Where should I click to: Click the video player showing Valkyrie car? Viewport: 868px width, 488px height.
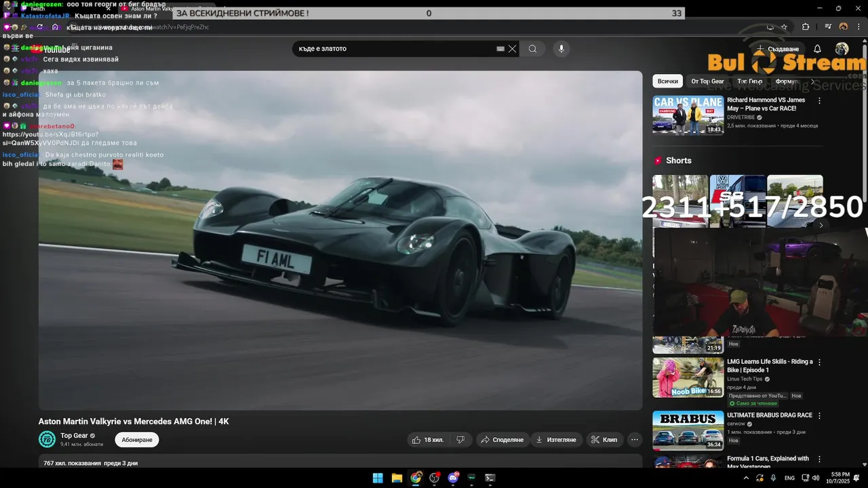click(x=340, y=241)
